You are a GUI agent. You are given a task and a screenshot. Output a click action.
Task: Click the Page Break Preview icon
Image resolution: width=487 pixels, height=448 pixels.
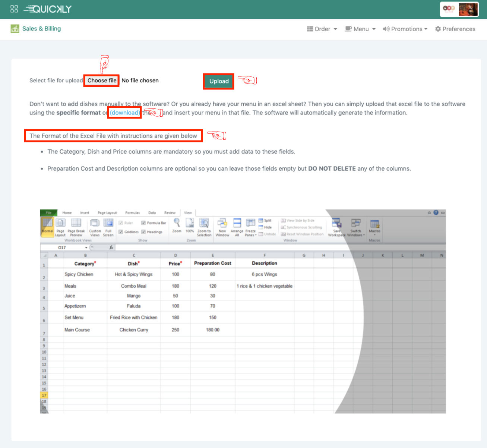(x=76, y=224)
